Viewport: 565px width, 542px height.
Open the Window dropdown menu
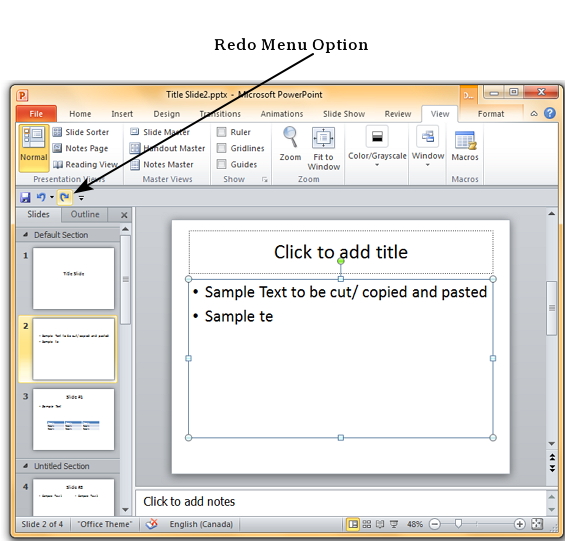tap(428, 147)
